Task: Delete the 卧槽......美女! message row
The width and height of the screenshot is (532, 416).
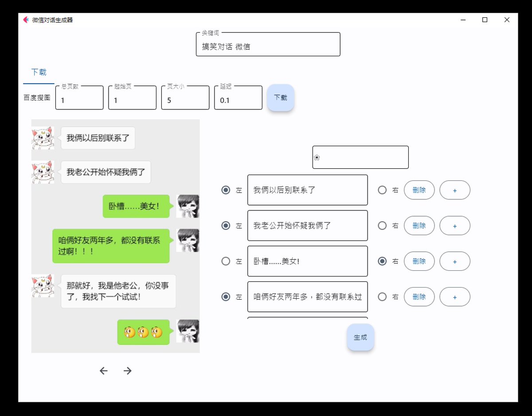Action: pos(419,261)
